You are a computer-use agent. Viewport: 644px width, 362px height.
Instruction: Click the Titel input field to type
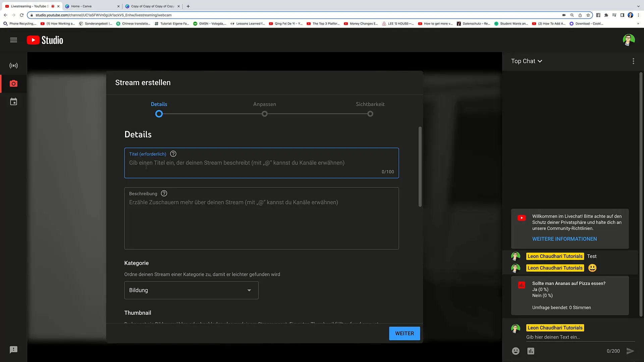point(261,163)
